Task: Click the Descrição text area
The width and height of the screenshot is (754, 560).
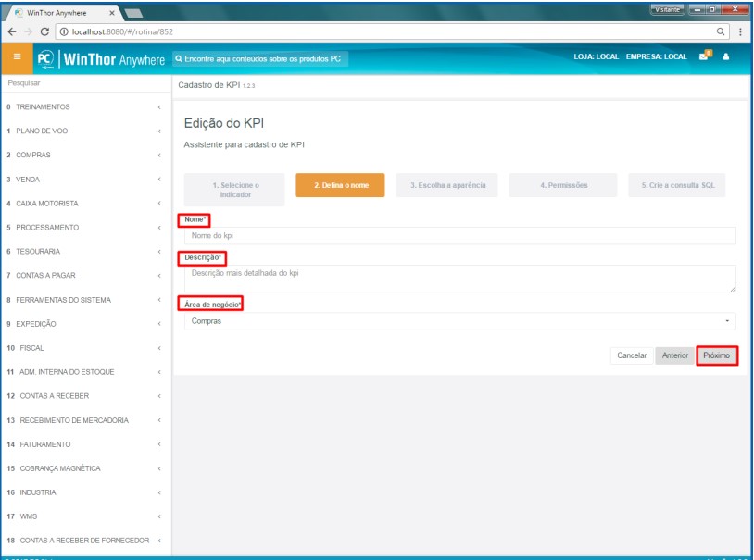Action: tap(459, 279)
